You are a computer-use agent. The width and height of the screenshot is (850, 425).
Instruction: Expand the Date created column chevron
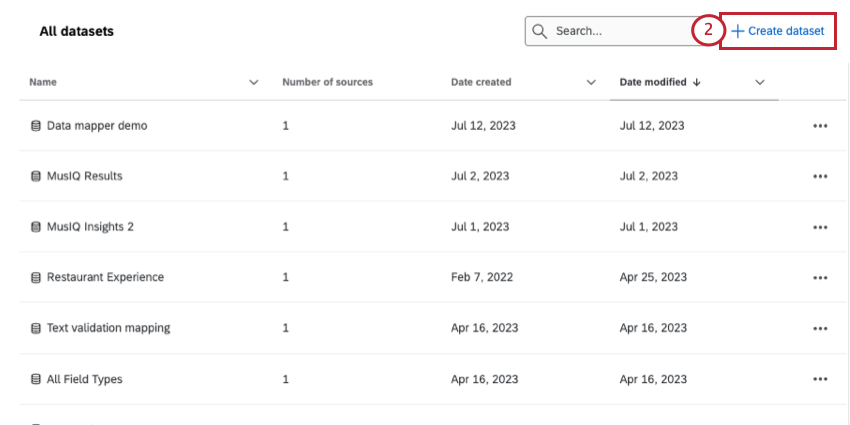coord(591,82)
